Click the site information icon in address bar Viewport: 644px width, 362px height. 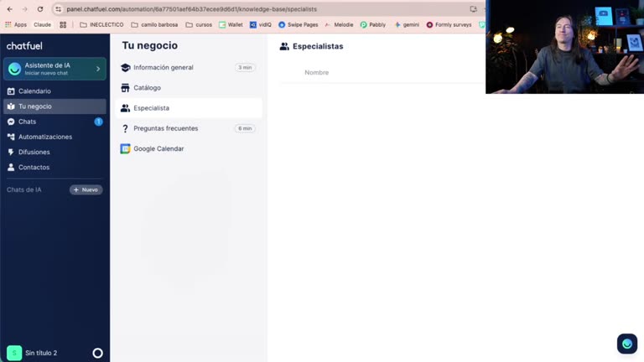59,9
